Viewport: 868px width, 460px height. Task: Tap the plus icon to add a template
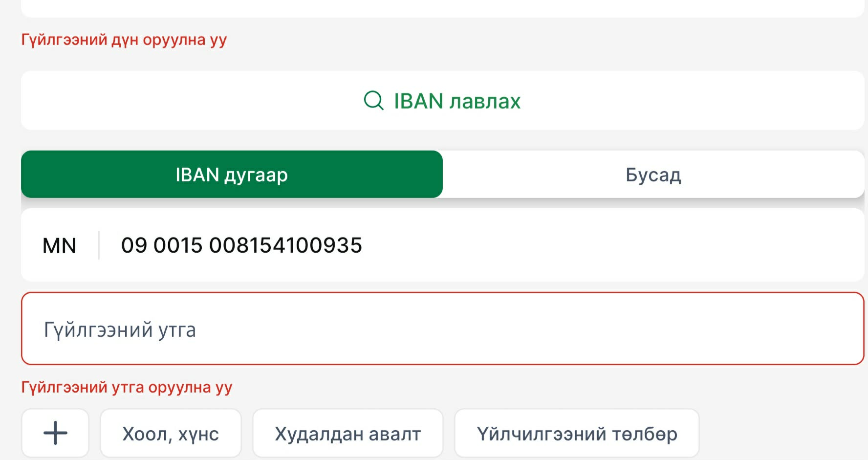(55, 433)
